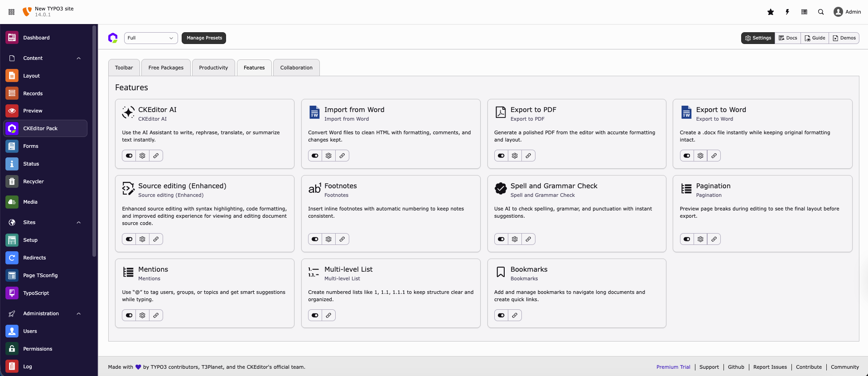This screenshot has width=868, height=376.
Task: Open the application modules grid icon
Action: point(11,12)
